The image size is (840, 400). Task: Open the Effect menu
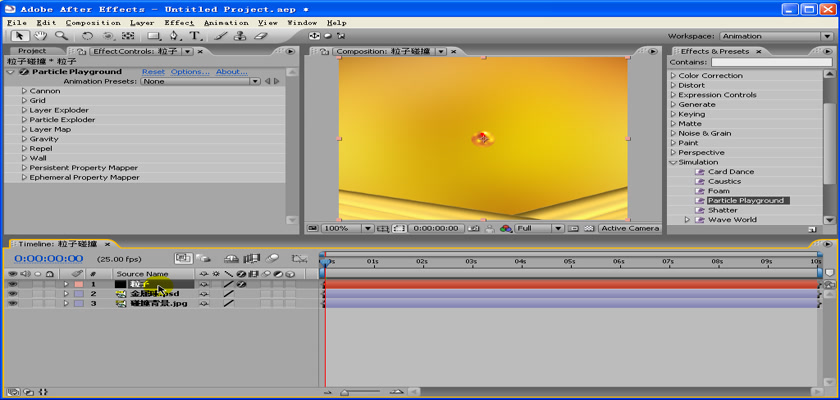pyautogui.click(x=179, y=23)
